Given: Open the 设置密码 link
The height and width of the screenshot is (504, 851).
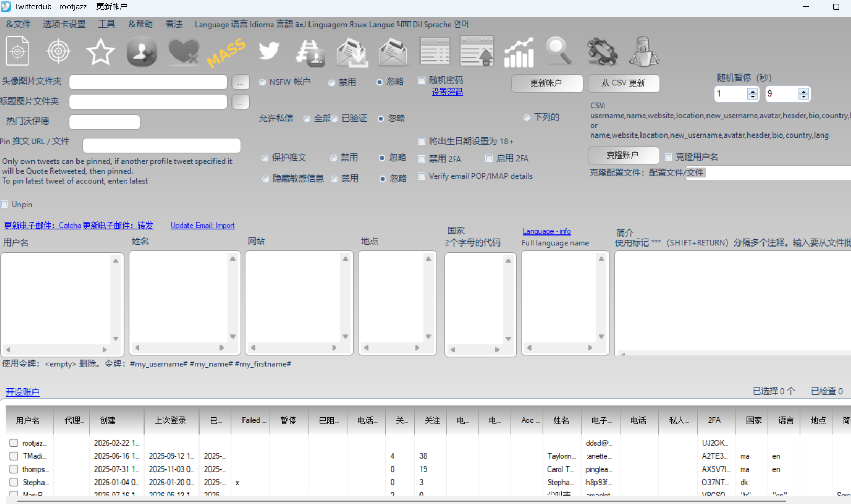Looking at the screenshot, I should (447, 92).
